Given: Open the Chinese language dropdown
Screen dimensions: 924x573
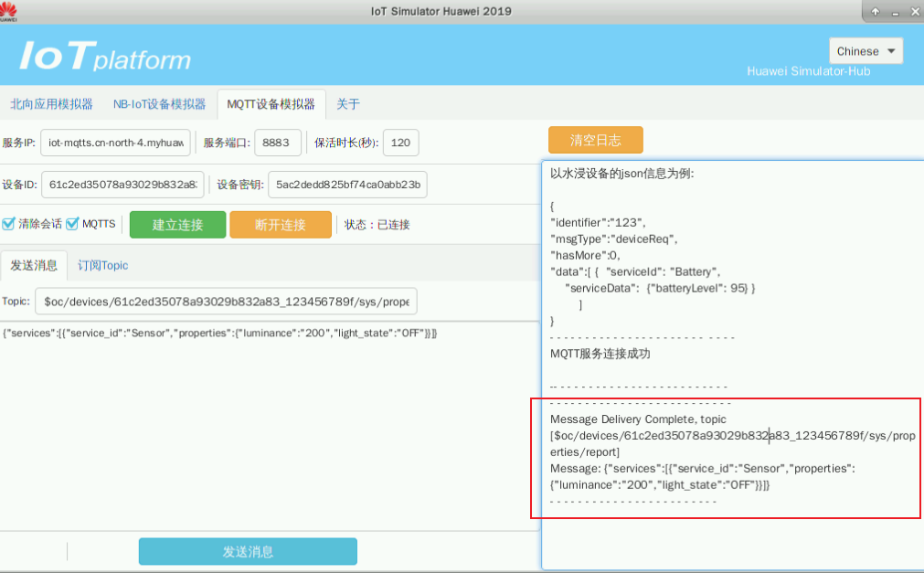Looking at the screenshot, I should click(x=866, y=51).
